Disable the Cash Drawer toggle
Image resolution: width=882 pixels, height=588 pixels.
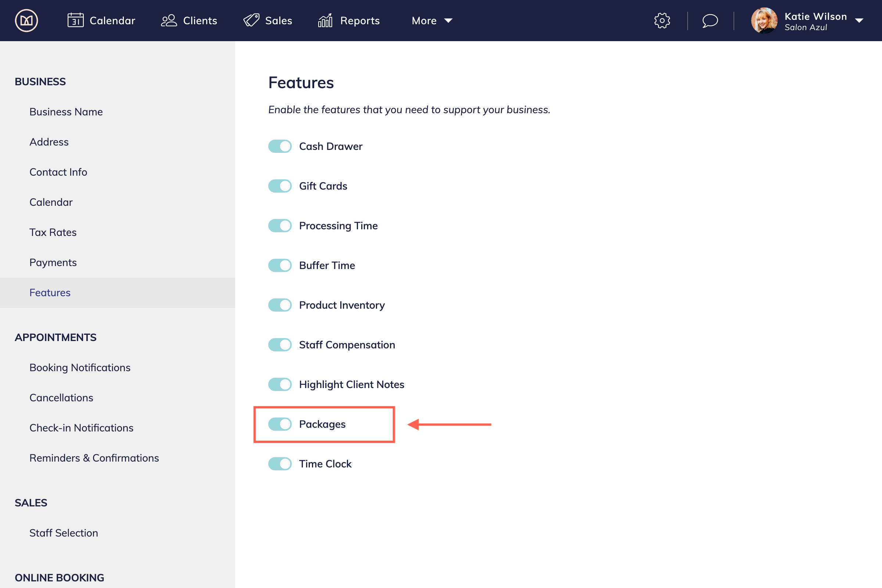tap(280, 146)
